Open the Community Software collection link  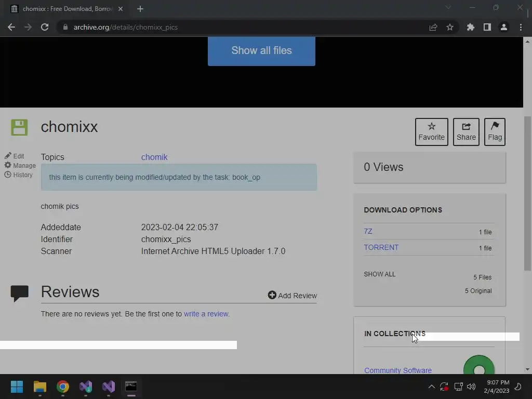point(397,370)
